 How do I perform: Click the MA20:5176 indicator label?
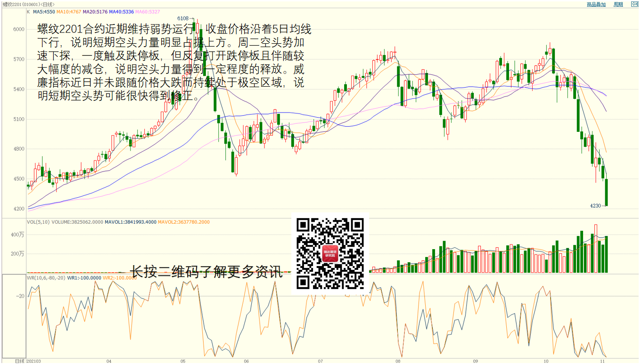click(96, 11)
